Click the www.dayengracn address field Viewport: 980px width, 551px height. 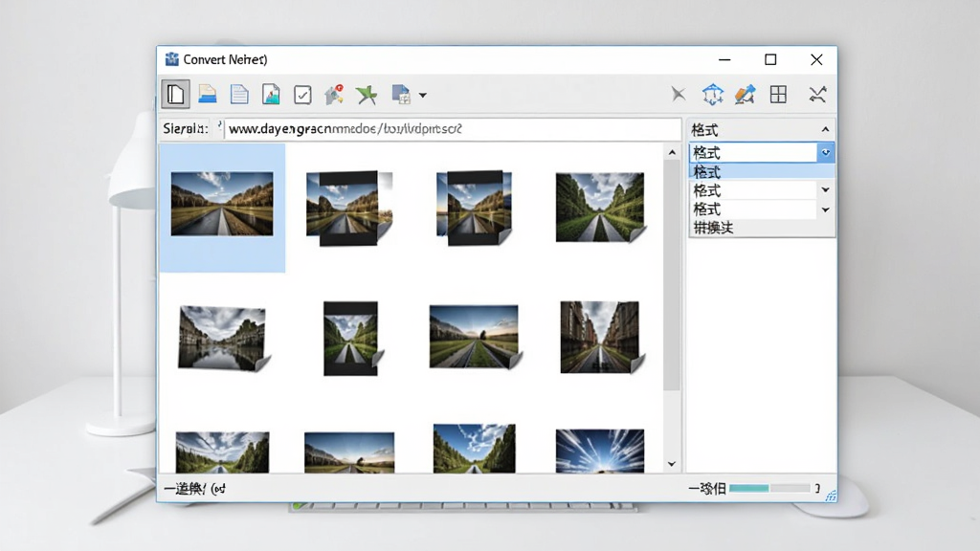point(453,129)
